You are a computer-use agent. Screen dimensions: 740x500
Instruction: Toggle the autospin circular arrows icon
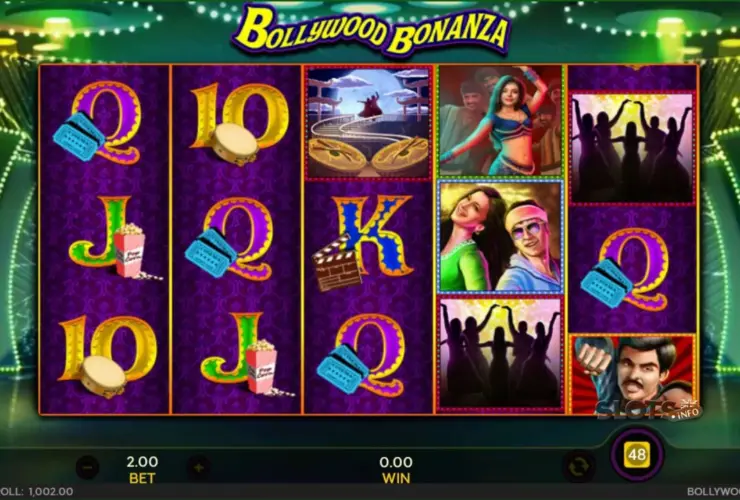tap(578, 467)
